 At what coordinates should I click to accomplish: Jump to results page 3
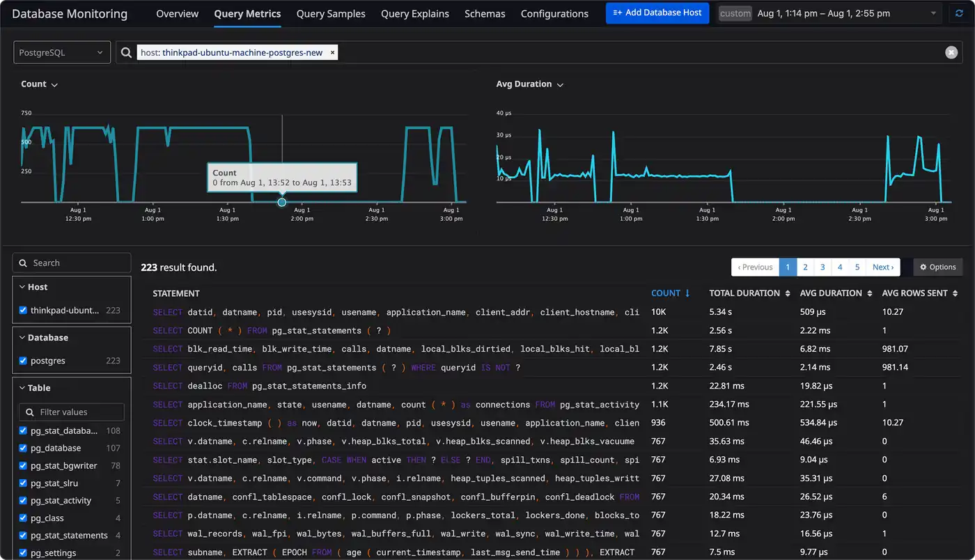point(822,267)
